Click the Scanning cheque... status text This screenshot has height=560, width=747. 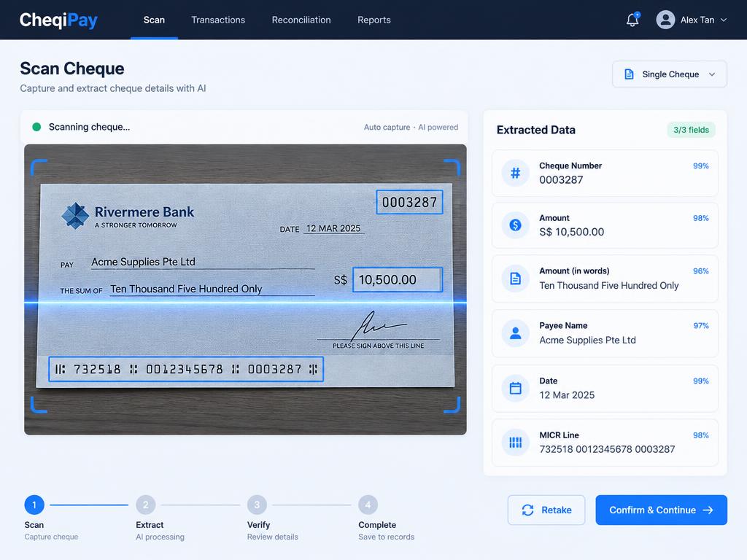[89, 127]
